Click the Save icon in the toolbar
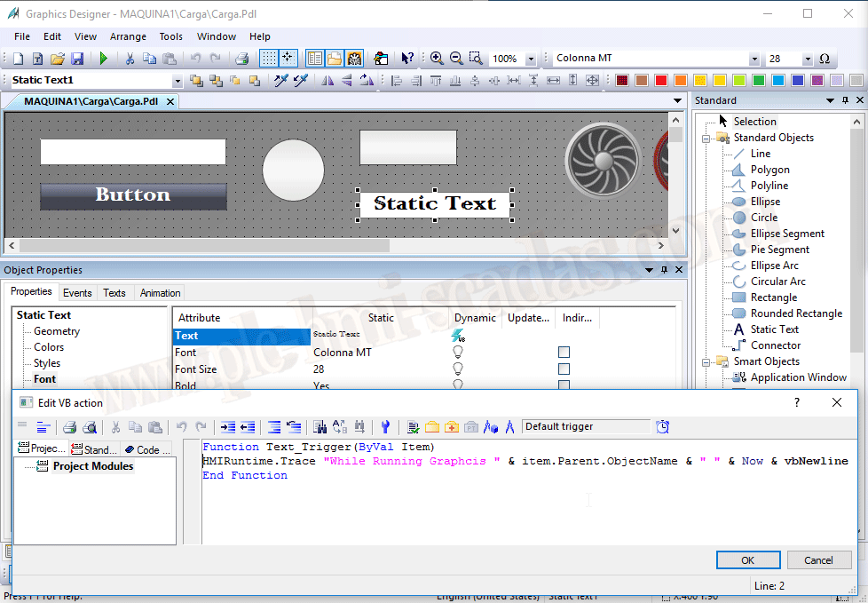Viewport: 868px width, 603px height. pyautogui.click(x=77, y=59)
